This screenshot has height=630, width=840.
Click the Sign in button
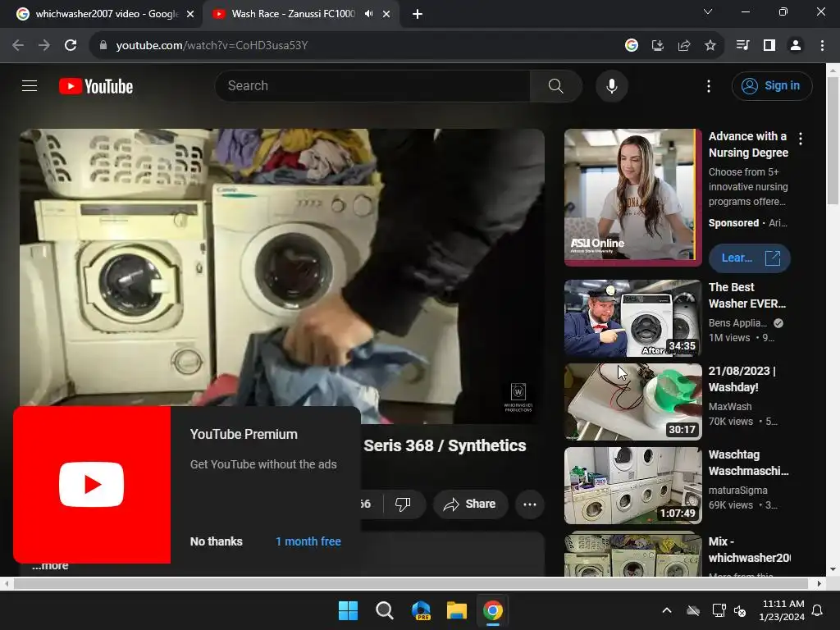point(771,85)
